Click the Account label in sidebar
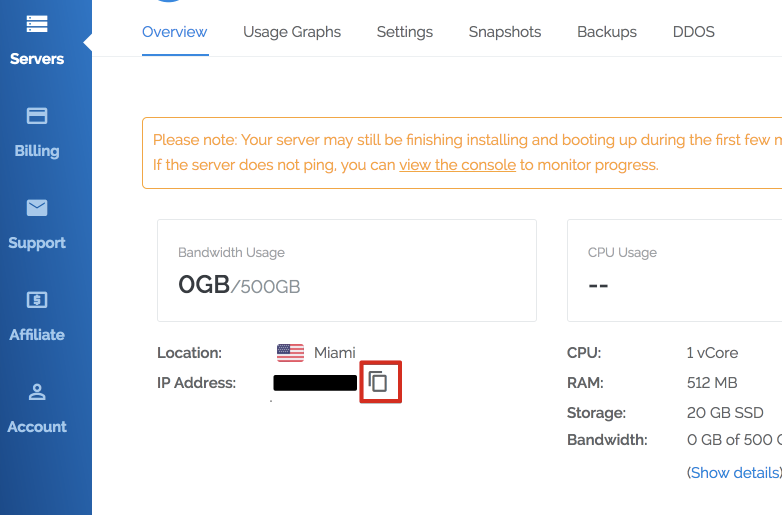The image size is (782, 515). click(37, 427)
